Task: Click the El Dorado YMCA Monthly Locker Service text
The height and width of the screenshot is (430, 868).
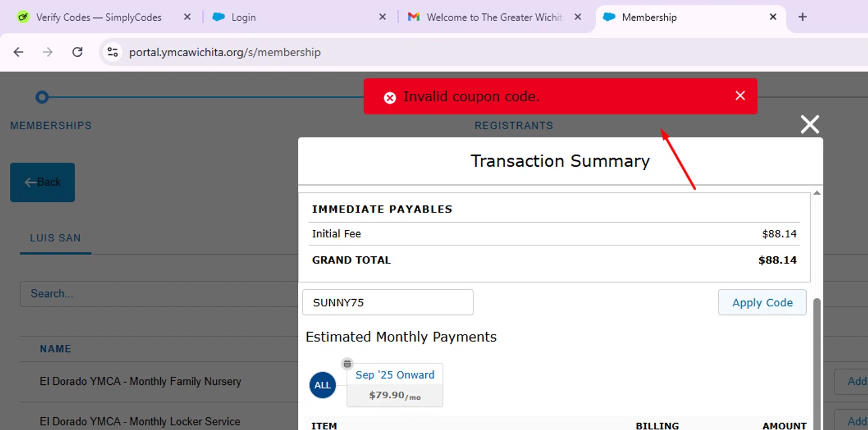Action: pos(140,421)
